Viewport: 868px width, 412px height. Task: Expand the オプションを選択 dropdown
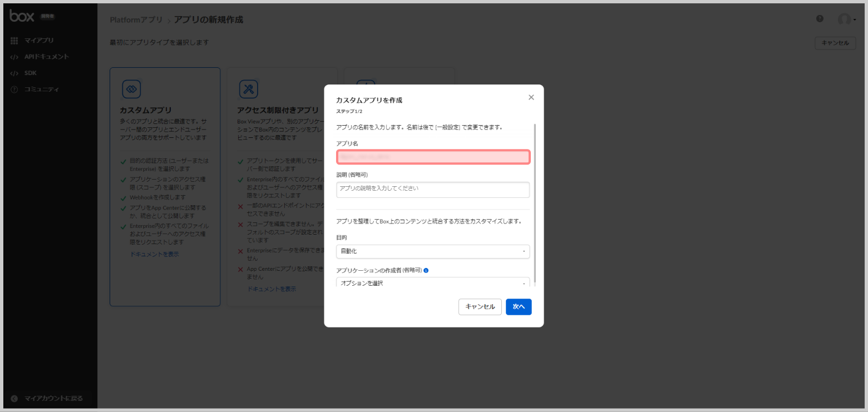pos(433,282)
